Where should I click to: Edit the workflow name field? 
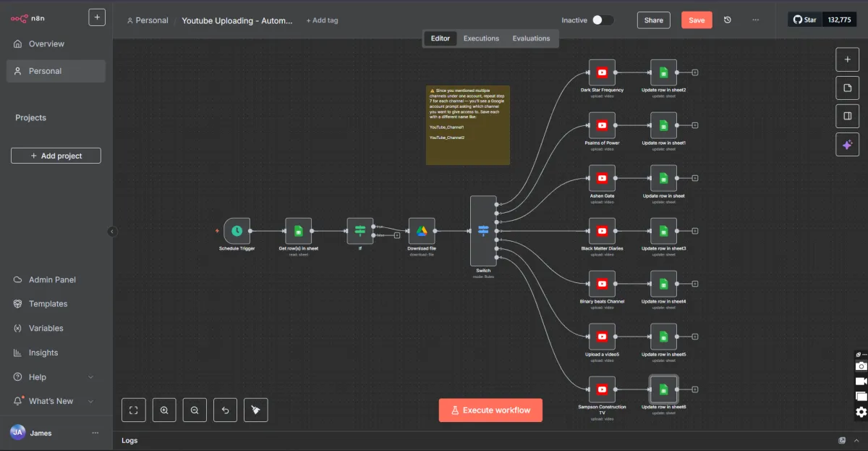237,20
